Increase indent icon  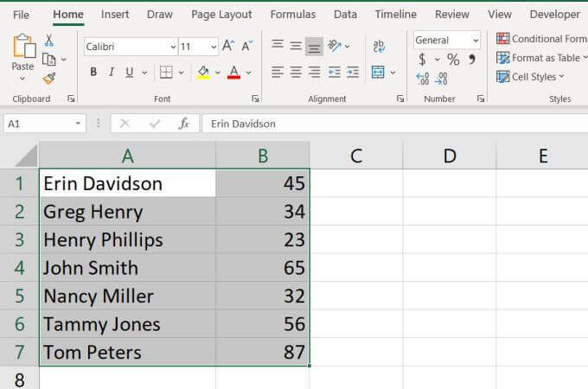pyautogui.click(x=353, y=72)
